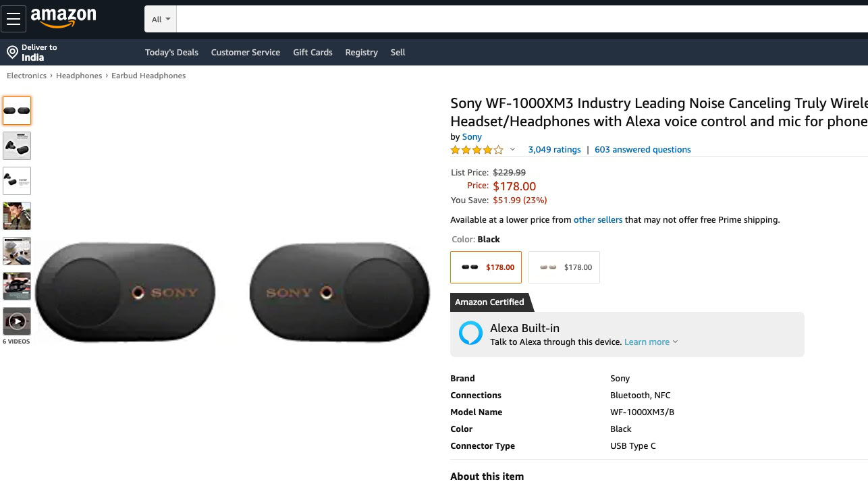Click the Headphones breadcrumb link
Image resolution: width=868 pixels, height=488 pixels.
[79, 76]
